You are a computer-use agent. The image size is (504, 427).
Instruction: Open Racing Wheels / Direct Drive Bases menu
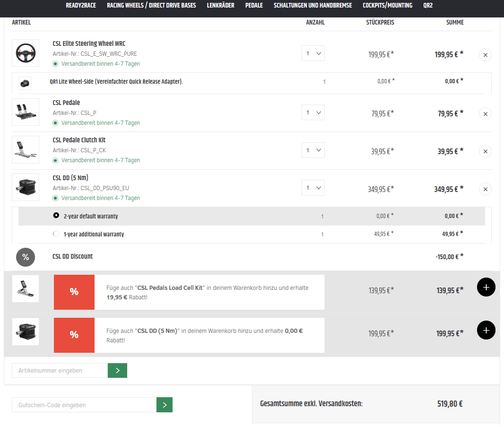(x=151, y=6)
